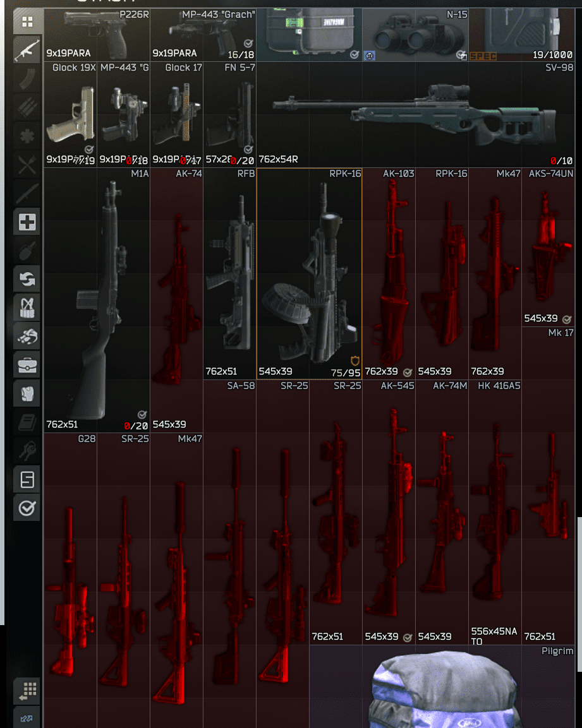Open the SPEC container showing 19/1000
Viewport: 582px width, 728px height.
click(521, 35)
